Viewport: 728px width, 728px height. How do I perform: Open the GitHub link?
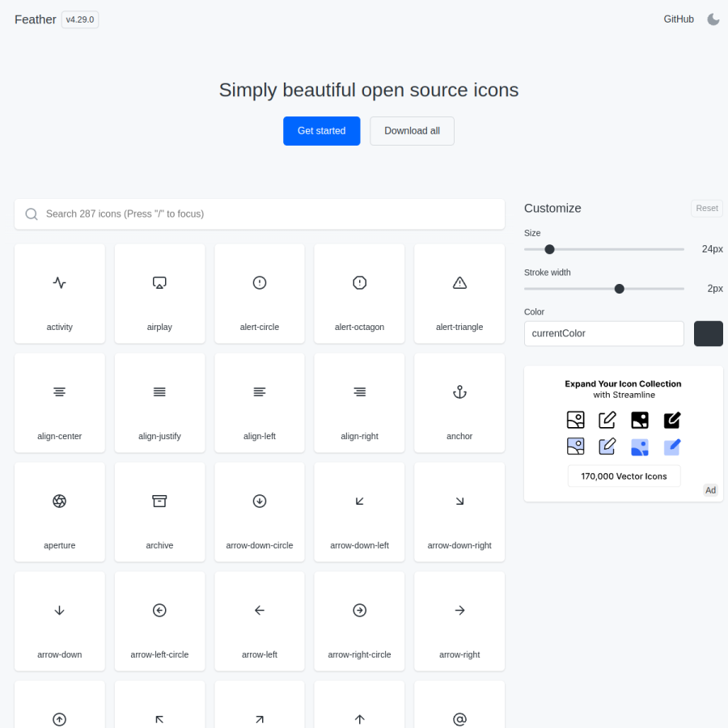coord(679,19)
